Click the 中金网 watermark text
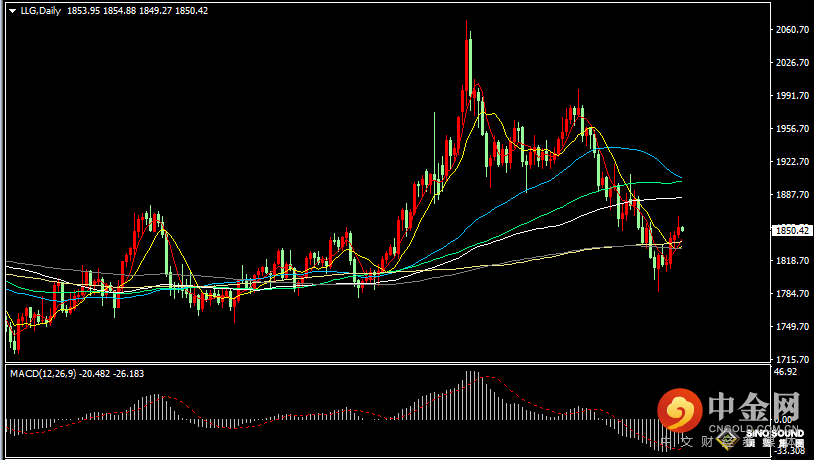 pyautogui.click(x=754, y=407)
